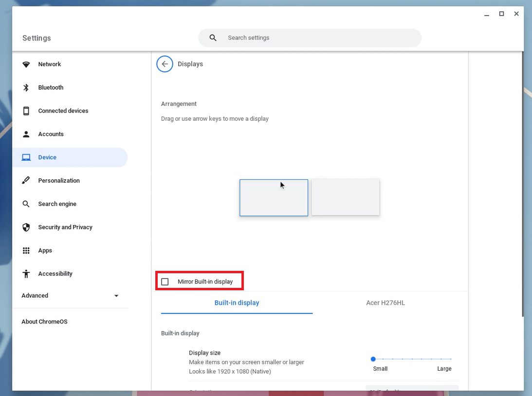This screenshot has height=396, width=532.
Task: Click the Accessibility figure icon
Action: point(26,274)
